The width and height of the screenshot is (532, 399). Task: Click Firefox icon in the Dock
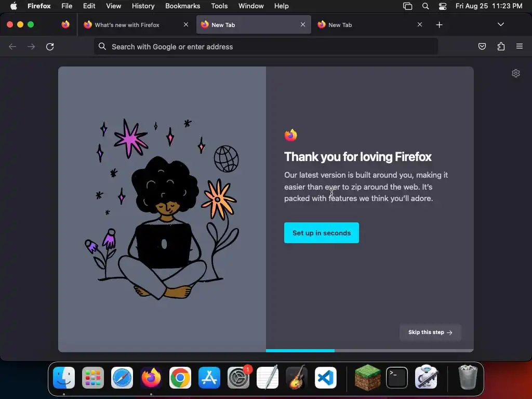click(151, 378)
